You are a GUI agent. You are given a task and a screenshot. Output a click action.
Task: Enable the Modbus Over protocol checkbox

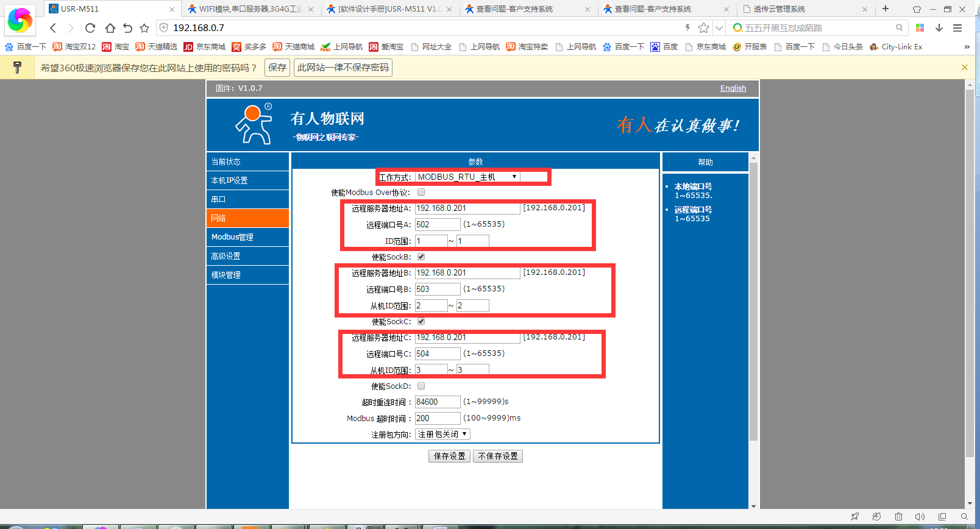point(421,193)
